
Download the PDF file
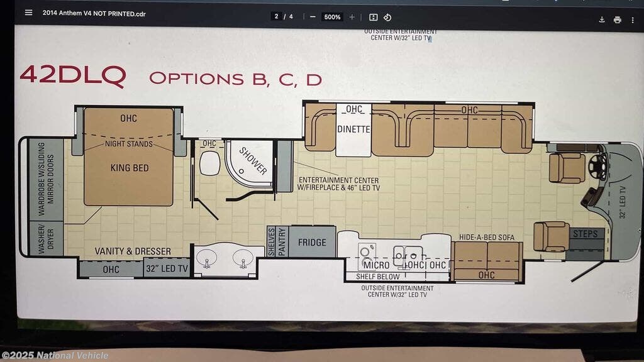pyautogui.click(x=601, y=19)
